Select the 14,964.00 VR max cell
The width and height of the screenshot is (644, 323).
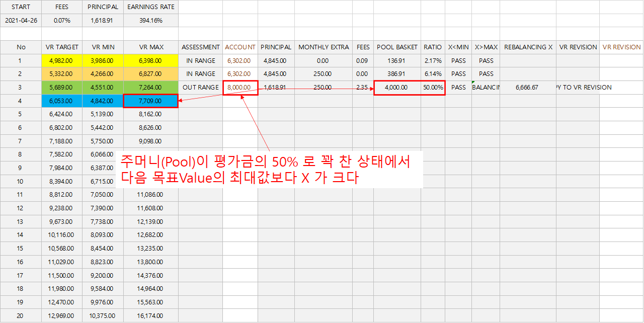click(151, 289)
